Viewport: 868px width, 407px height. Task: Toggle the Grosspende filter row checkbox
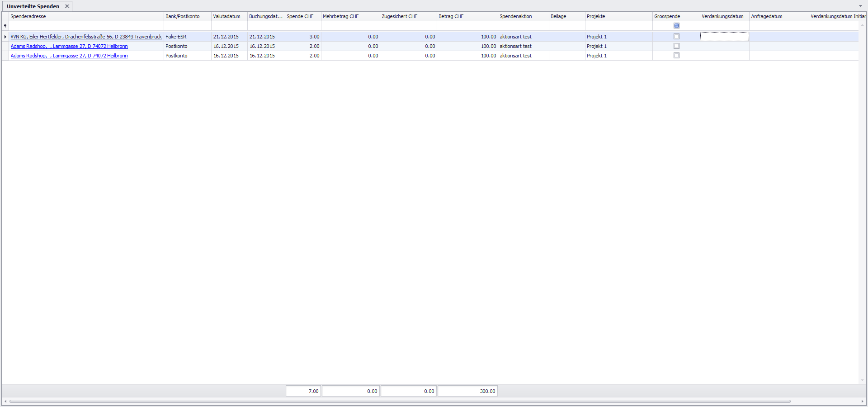(x=676, y=26)
